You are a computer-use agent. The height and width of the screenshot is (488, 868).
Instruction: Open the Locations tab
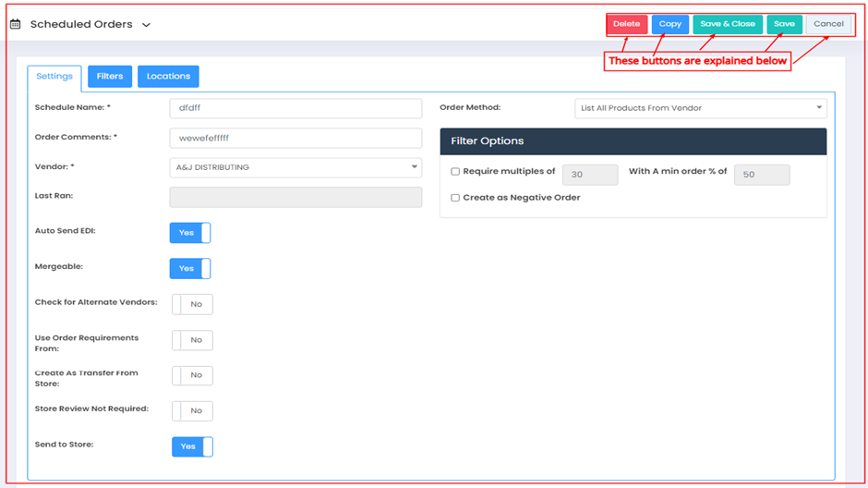(168, 77)
